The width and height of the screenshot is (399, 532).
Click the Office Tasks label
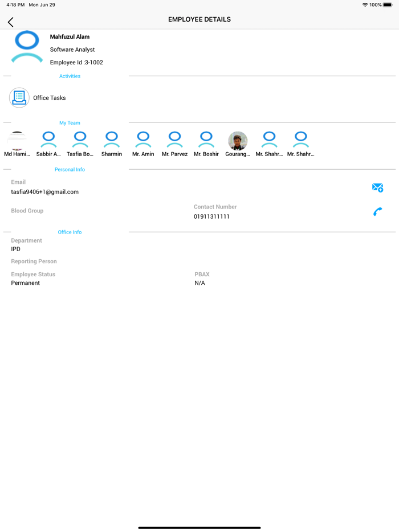point(50,98)
